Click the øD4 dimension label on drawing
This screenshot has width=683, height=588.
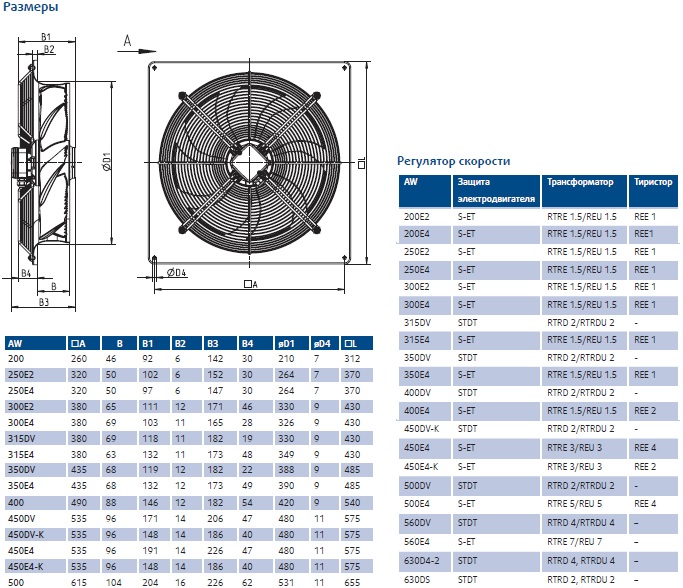(x=176, y=273)
